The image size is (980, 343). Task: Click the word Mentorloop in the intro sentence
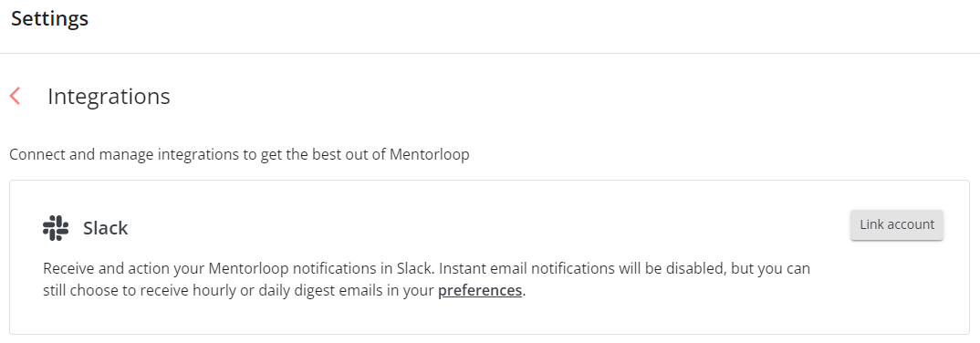tap(430, 154)
